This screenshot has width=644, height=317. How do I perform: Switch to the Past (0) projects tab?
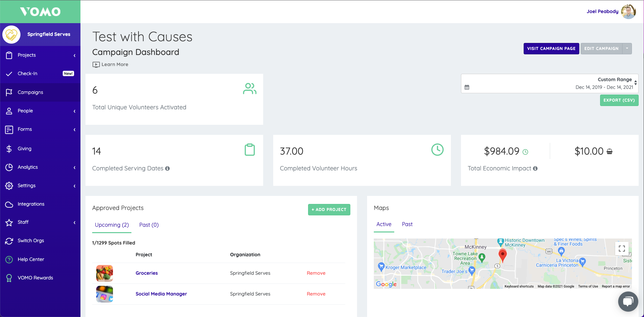pyautogui.click(x=149, y=225)
